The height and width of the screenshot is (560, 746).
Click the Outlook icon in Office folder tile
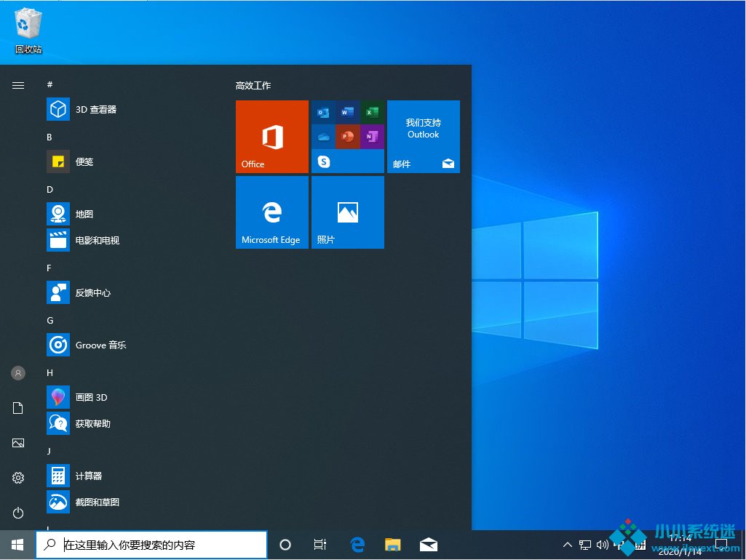point(324,113)
